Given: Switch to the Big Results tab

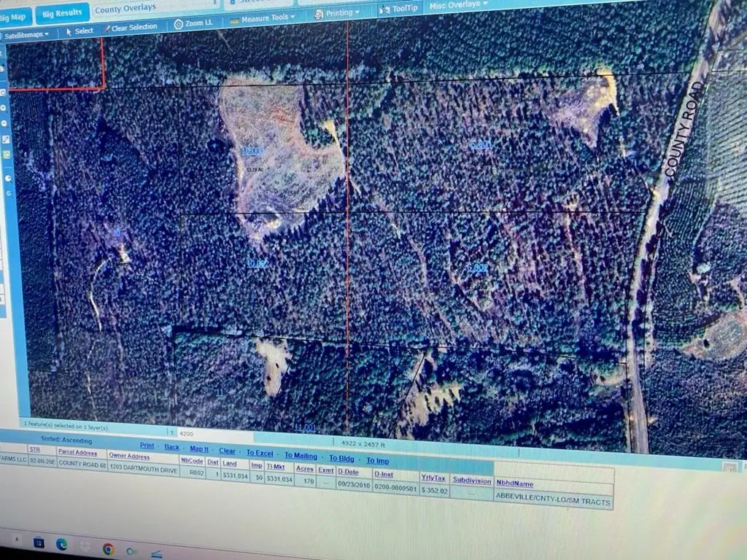Looking at the screenshot, I should [x=62, y=13].
